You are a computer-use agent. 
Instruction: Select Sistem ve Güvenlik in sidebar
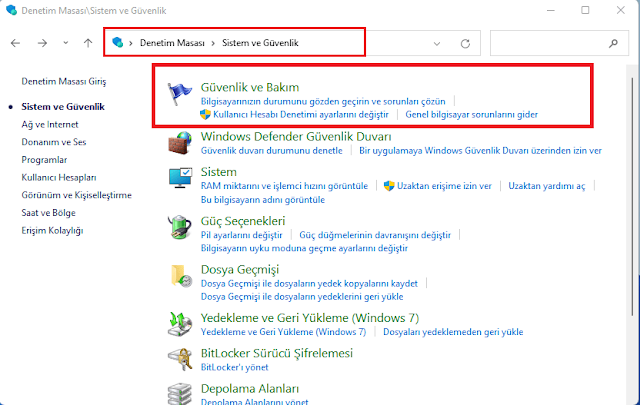point(63,107)
